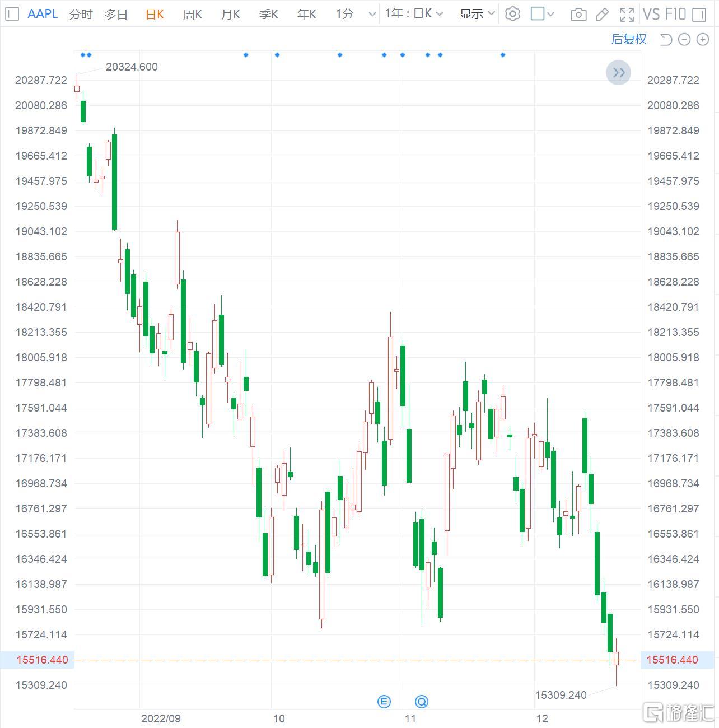Toggle the left sidebar panel icon
719x728 pixels.
pyautogui.click(x=13, y=13)
